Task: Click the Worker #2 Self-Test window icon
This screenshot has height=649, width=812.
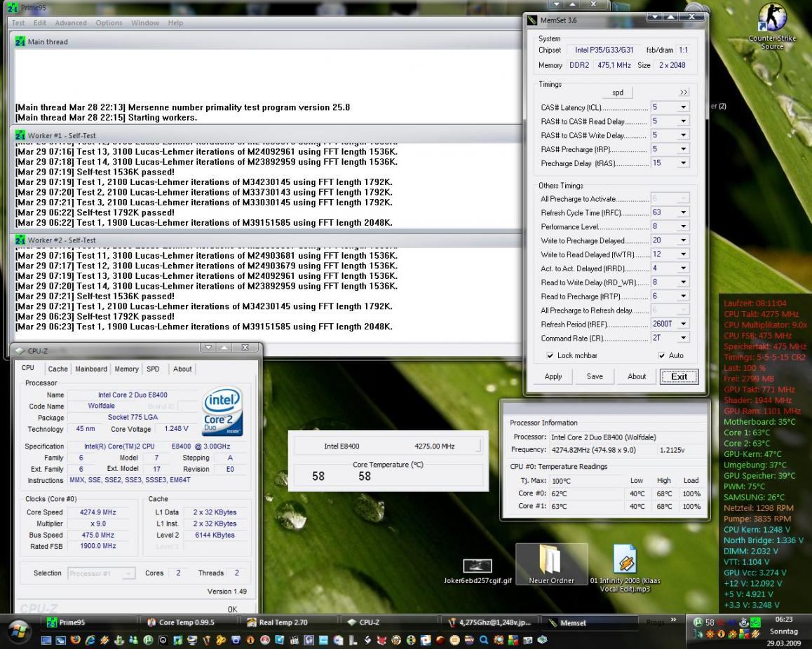Action: pos(20,240)
